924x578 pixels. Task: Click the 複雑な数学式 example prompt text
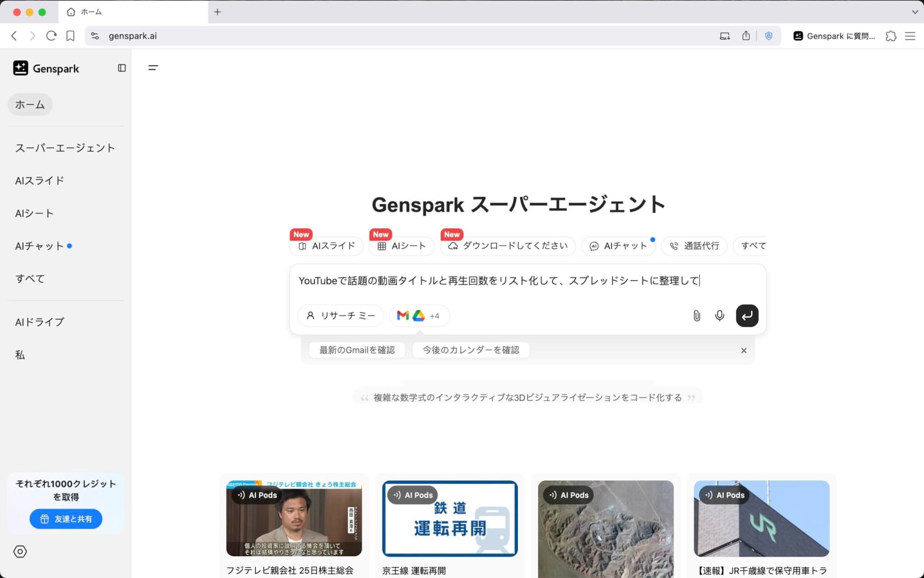527,397
